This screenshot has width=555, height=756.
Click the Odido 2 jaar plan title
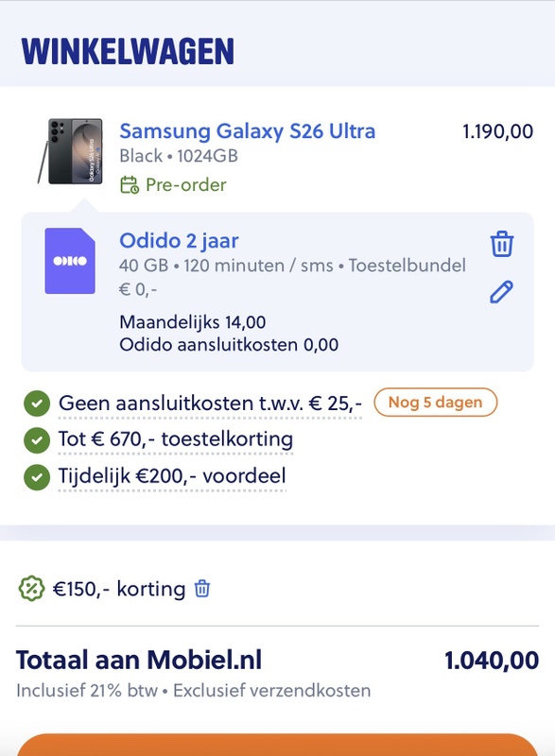(179, 238)
